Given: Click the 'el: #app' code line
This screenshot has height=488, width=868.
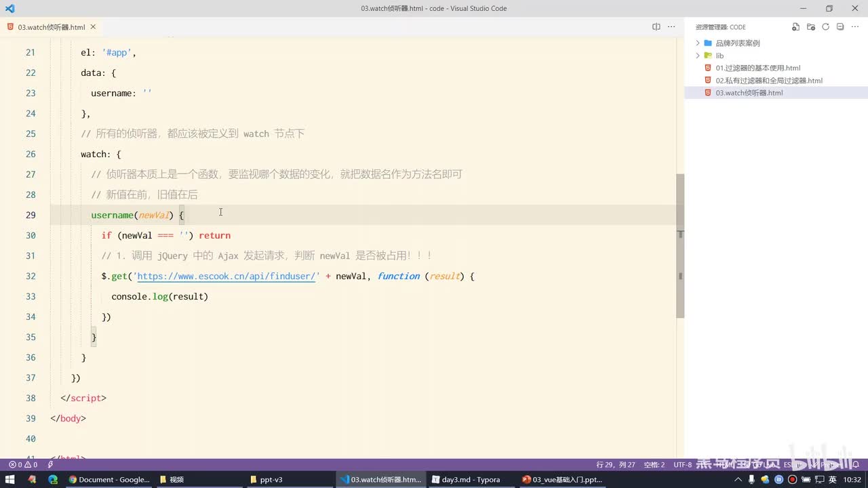Looking at the screenshot, I should point(108,52).
